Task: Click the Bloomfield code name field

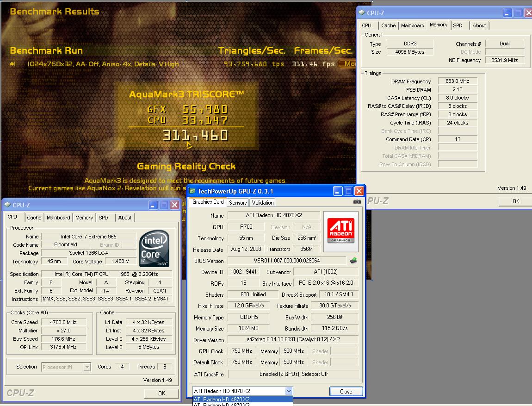Action: (66, 244)
